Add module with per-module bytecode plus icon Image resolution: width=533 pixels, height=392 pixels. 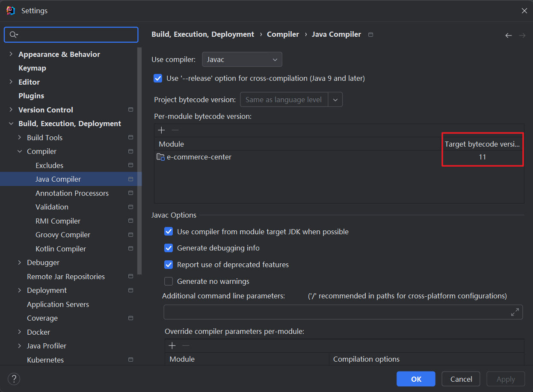coord(161,130)
